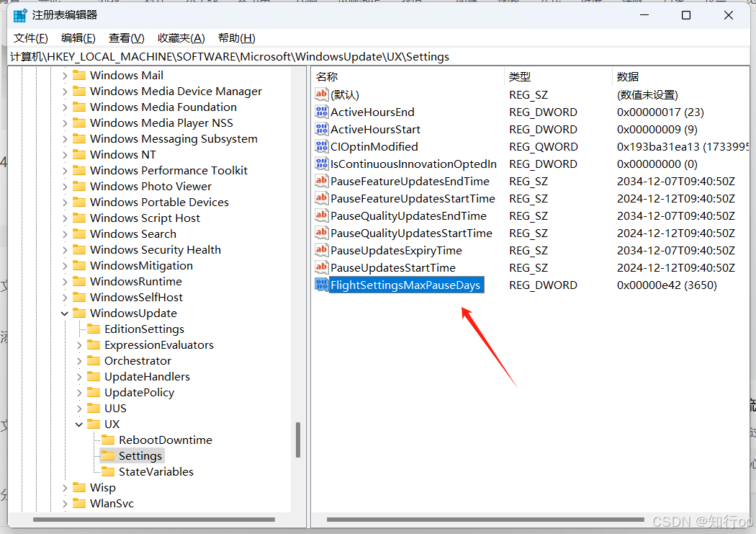This screenshot has width=756, height=534.
Task: Click the string icon of PauseFeatureUpdatesStartTime
Action: [322, 199]
